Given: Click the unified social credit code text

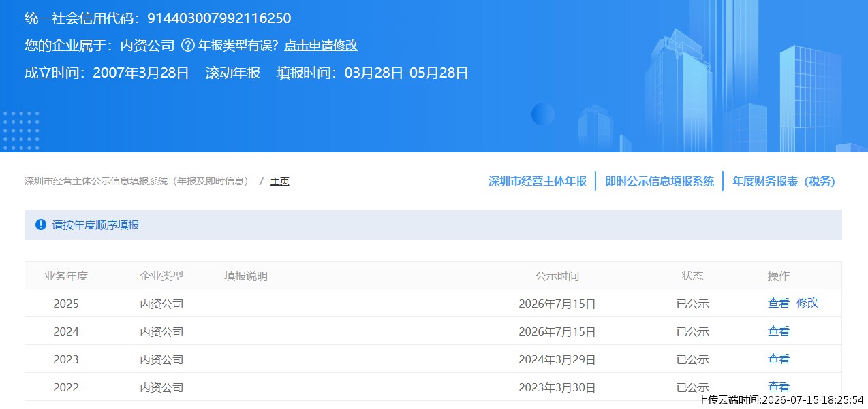Looking at the screenshot, I should point(157,18).
